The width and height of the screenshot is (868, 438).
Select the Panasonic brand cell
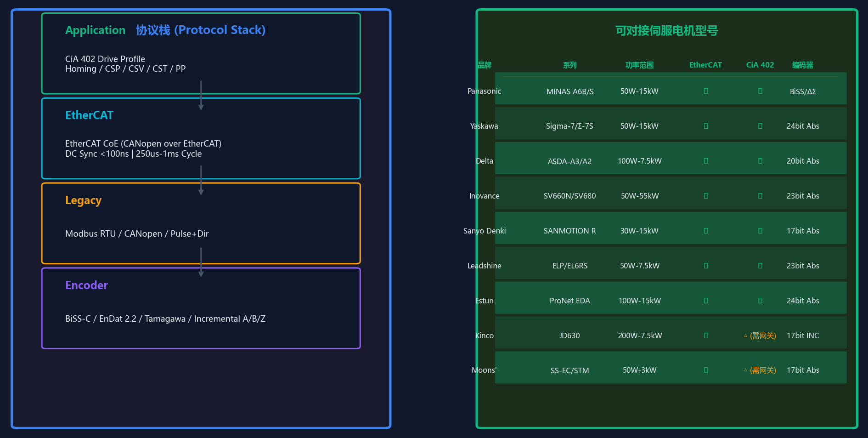pyautogui.click(x=485, y=91)
